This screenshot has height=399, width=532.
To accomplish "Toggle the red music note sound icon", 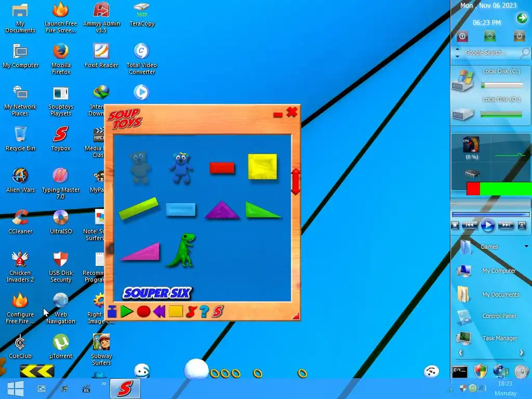I will pyautogui.click(x=191, y=312).
